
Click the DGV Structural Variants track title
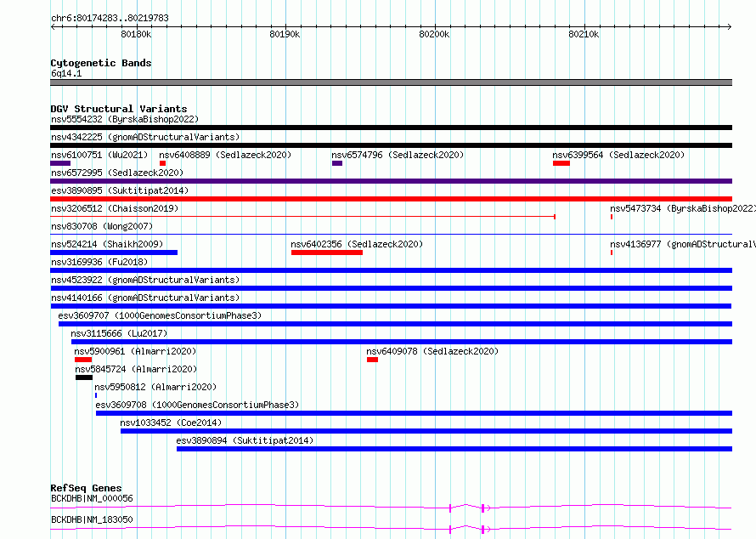119,109
